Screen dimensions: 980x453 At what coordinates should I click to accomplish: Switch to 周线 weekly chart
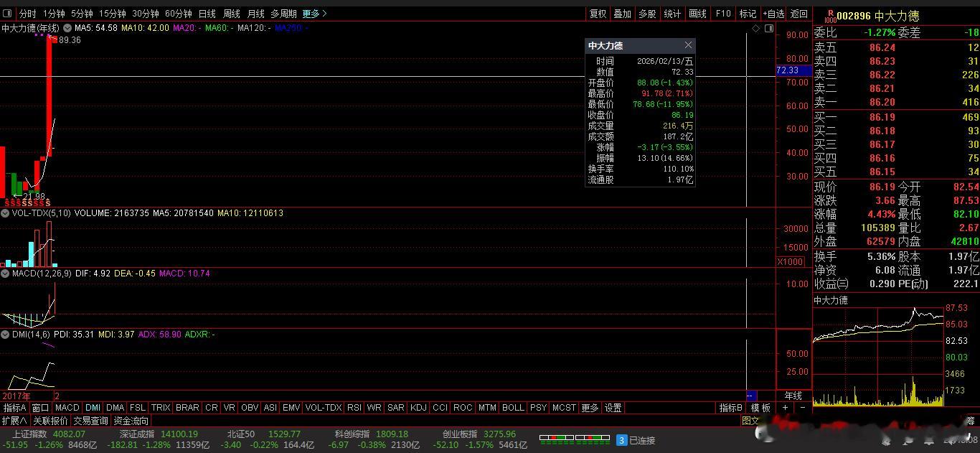231,14
